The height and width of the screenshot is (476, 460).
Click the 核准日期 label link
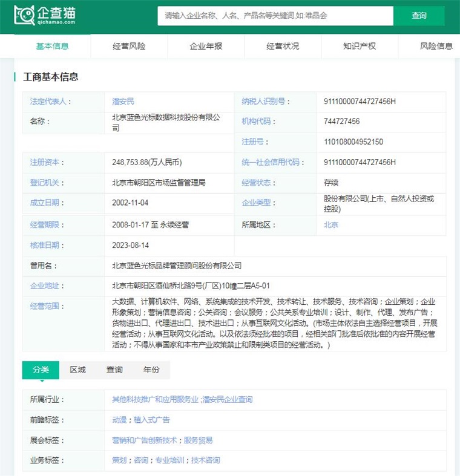[44, 246]
